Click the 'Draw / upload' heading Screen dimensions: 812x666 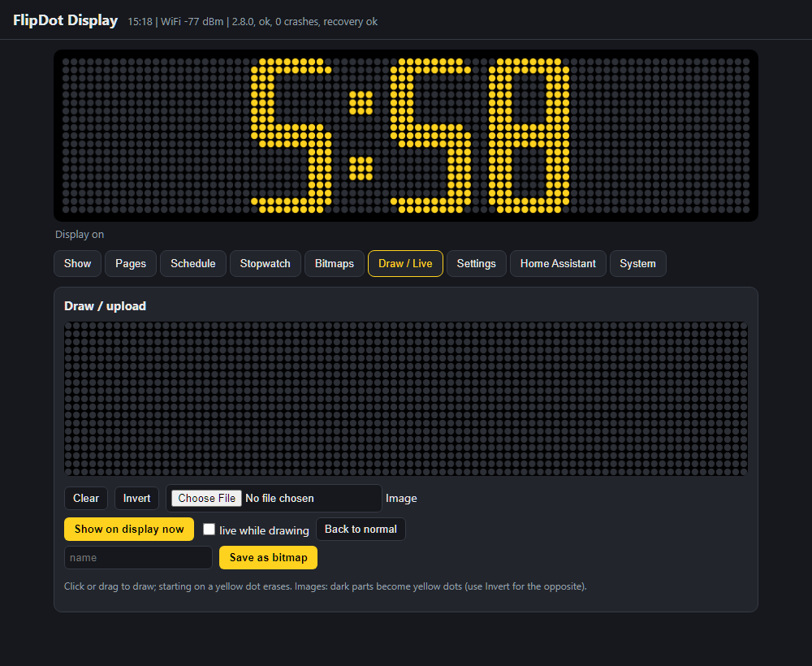click(105, 306)
